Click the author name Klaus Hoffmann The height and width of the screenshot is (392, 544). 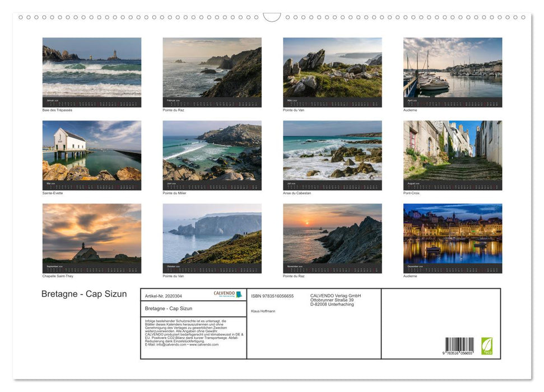point(264,311)
